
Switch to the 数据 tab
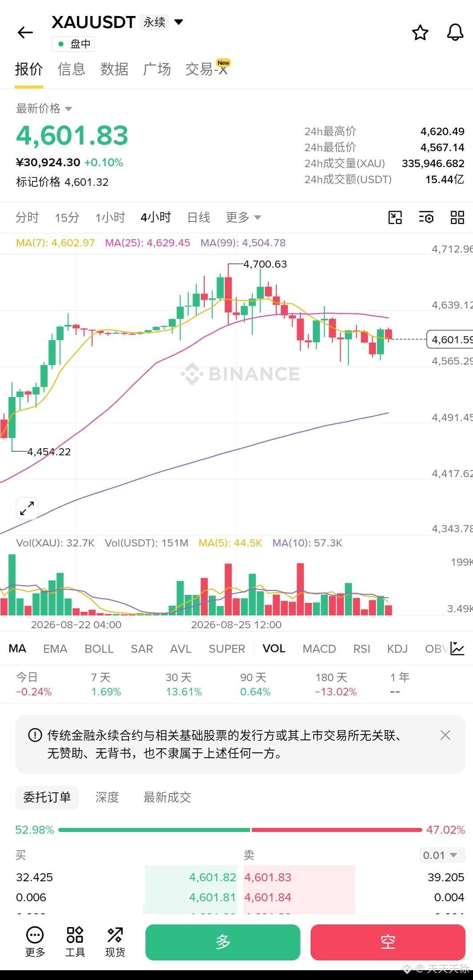coord(114,69)
